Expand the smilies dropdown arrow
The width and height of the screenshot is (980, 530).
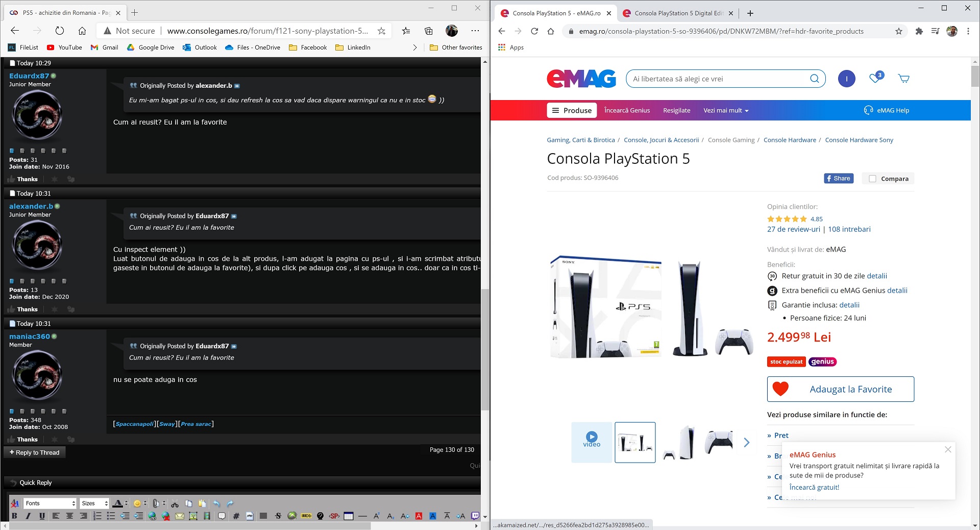pos(145,503)
